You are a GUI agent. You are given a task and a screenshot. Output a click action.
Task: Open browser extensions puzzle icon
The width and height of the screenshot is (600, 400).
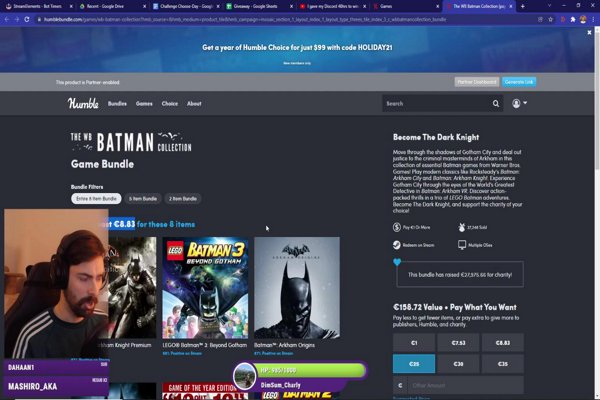point(573,19)
